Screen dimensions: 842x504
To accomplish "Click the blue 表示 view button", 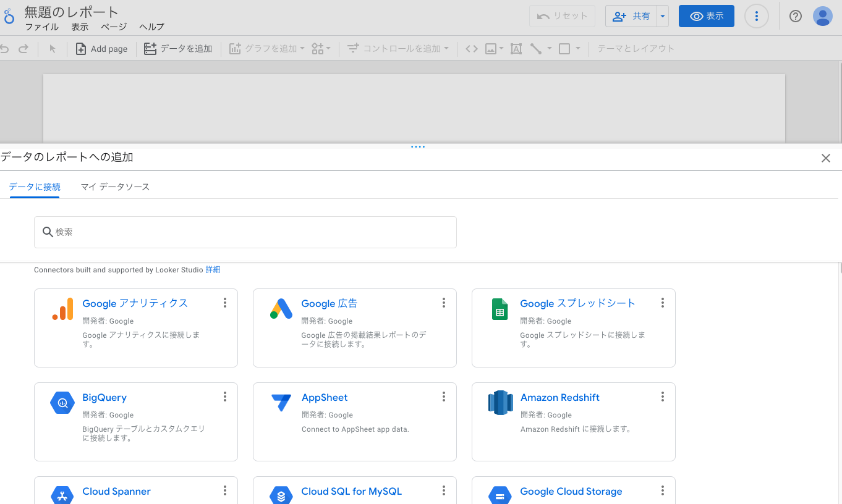I will click(x=707, y=16).
